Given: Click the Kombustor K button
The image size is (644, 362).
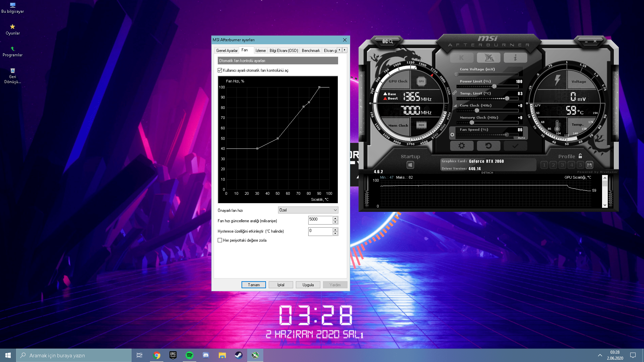Looking at the screenshot, I should pyautogui.click(x=462, y=58).
